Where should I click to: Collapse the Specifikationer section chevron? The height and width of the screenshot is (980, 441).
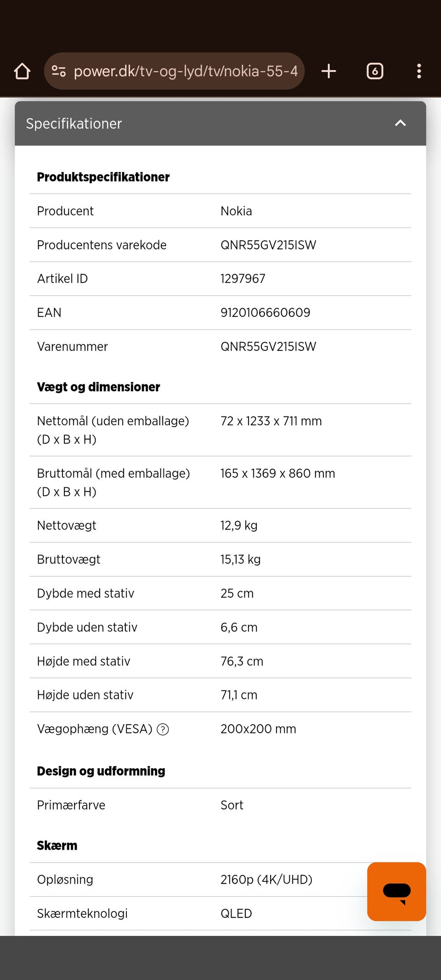[401, 123]
